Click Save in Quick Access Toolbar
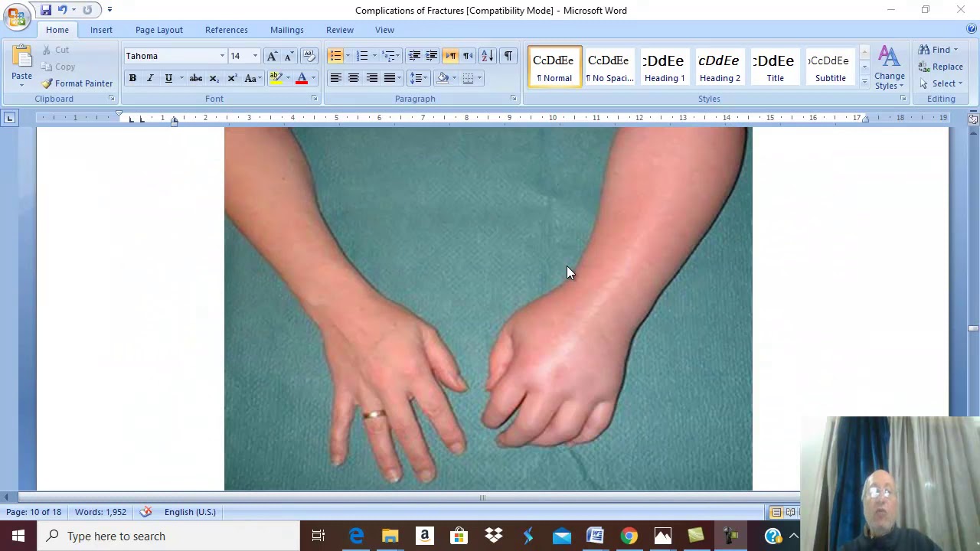Screen dimensions: 980x551 (x=46, y=10)
